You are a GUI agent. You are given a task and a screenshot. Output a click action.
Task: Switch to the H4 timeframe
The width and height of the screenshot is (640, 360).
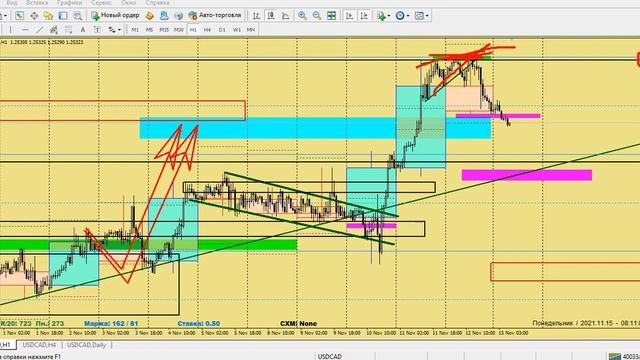(207, 30)
